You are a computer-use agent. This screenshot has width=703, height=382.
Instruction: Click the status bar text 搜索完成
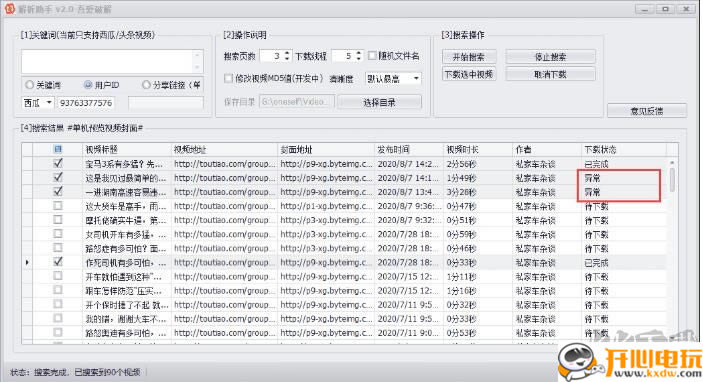(x=51, y=372)
